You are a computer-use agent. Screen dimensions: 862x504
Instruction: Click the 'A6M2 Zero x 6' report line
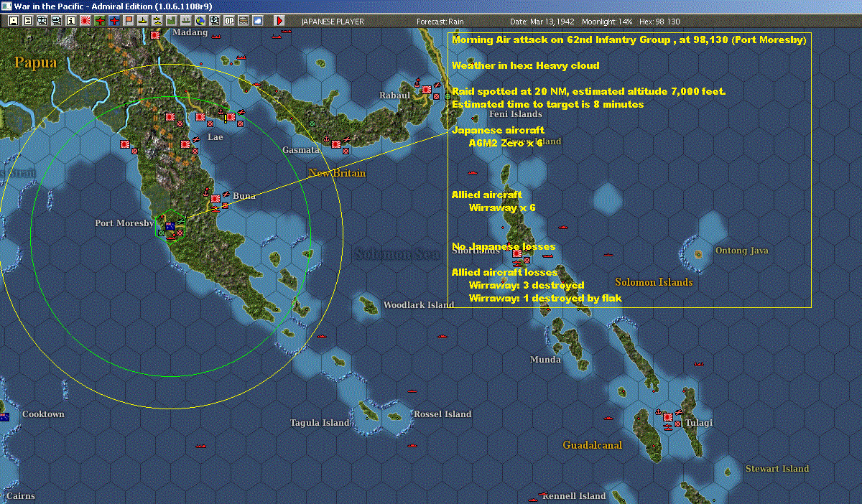coord(506,143)
